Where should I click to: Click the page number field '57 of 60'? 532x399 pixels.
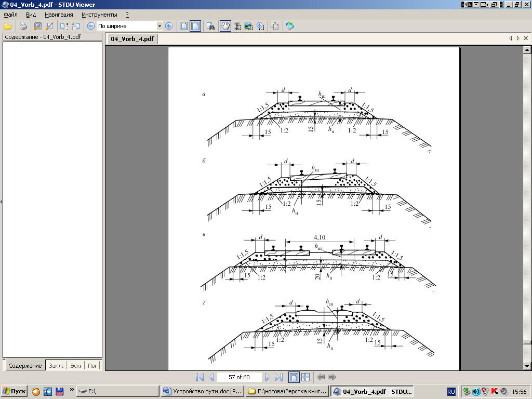click(239, 377)
